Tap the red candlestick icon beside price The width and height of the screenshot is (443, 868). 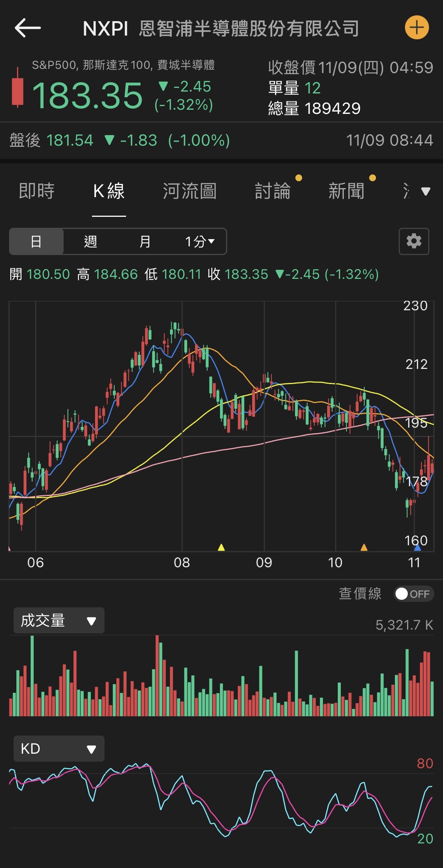click(x=17, y=88)
